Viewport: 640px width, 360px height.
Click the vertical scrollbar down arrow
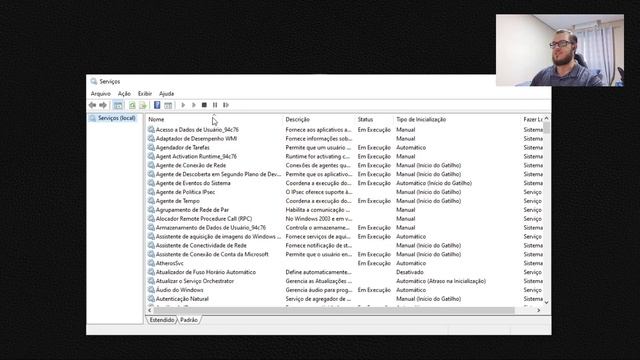(x=547, y=302)
